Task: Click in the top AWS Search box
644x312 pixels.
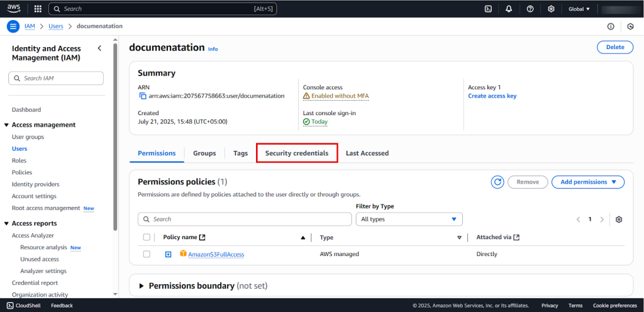Action: [x=162, y=9]
